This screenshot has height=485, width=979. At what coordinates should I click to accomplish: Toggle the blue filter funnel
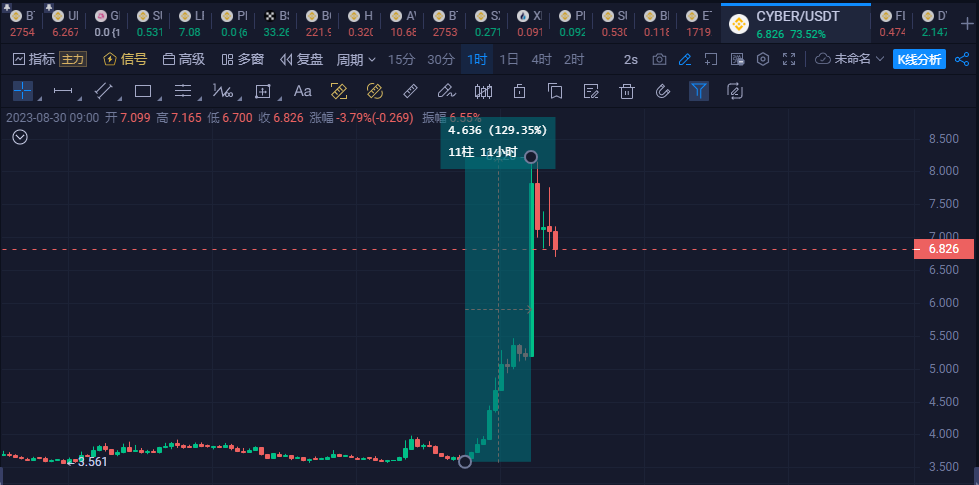pos(699,91)
